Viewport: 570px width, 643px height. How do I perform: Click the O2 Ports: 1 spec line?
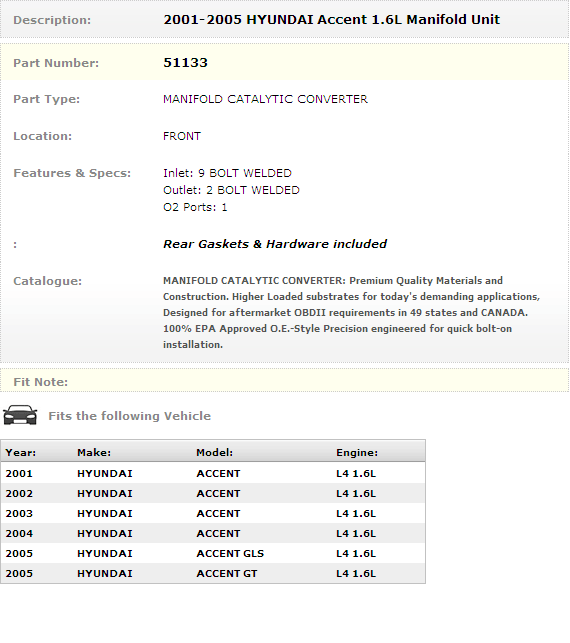(195, 207)
